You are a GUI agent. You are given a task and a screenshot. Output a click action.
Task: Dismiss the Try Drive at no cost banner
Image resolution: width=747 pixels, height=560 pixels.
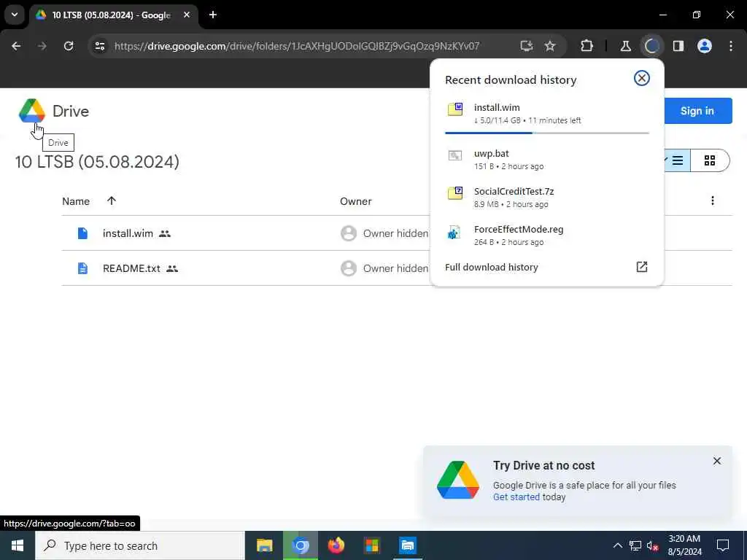click(x=717, y=461)
